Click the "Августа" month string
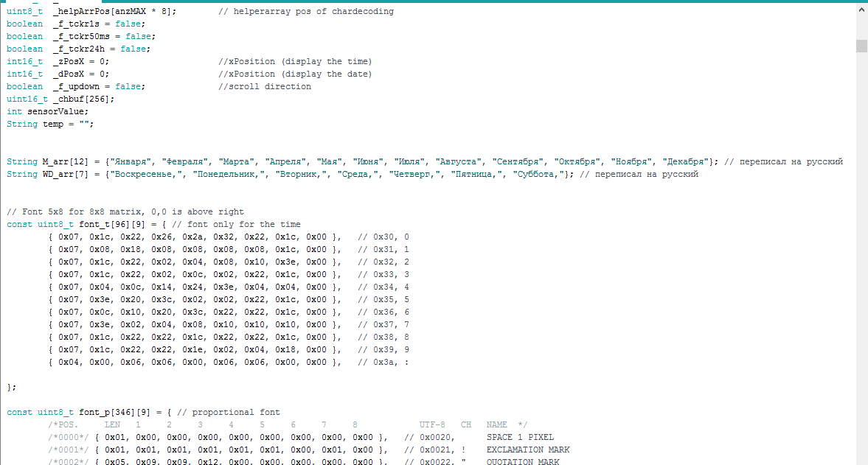Viewport: 868px width, 465px height. click(459, 162)
